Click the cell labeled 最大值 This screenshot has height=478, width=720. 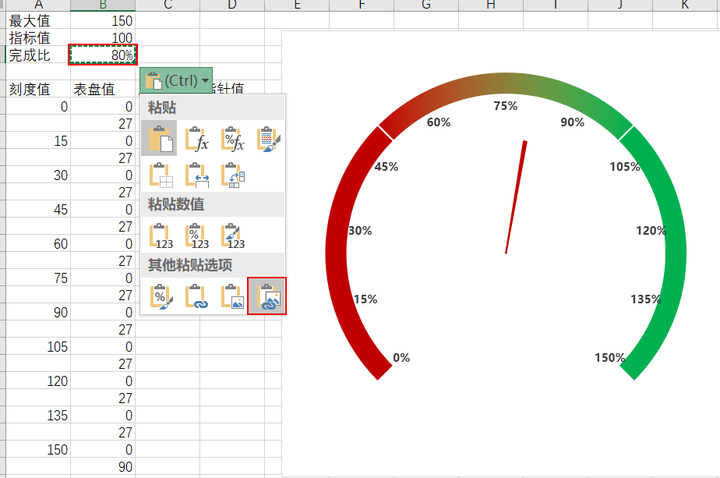pos(38,20)
